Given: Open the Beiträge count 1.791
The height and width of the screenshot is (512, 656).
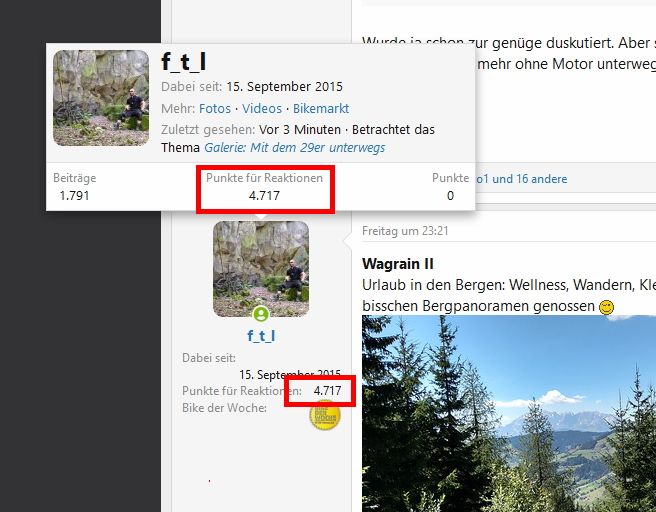Looking at the screenshot, I should (74, 196).
